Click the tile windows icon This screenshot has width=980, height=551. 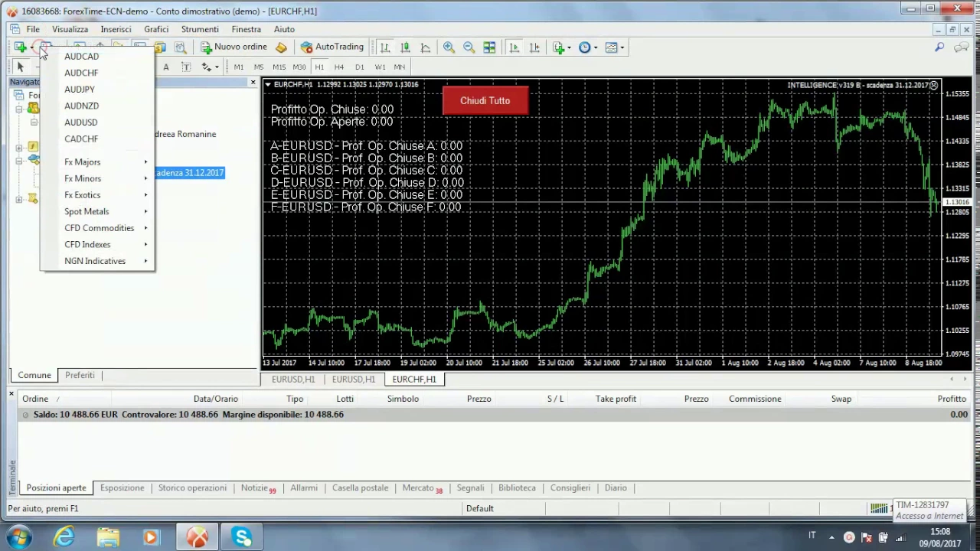point(489,47)
